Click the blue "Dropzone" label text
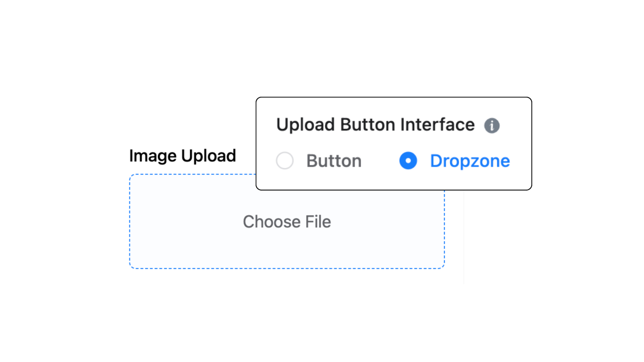The width and height of the screenshot is (644, 362). tap(470, 161)
